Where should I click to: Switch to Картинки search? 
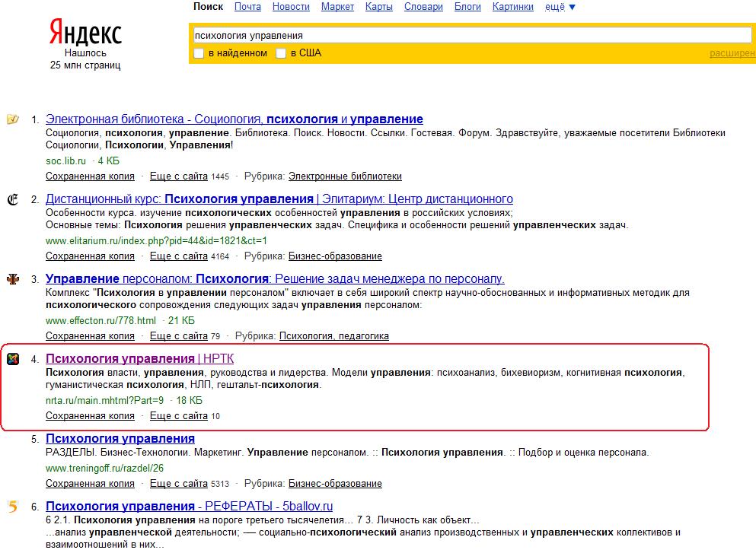click(x=513, y=7)
